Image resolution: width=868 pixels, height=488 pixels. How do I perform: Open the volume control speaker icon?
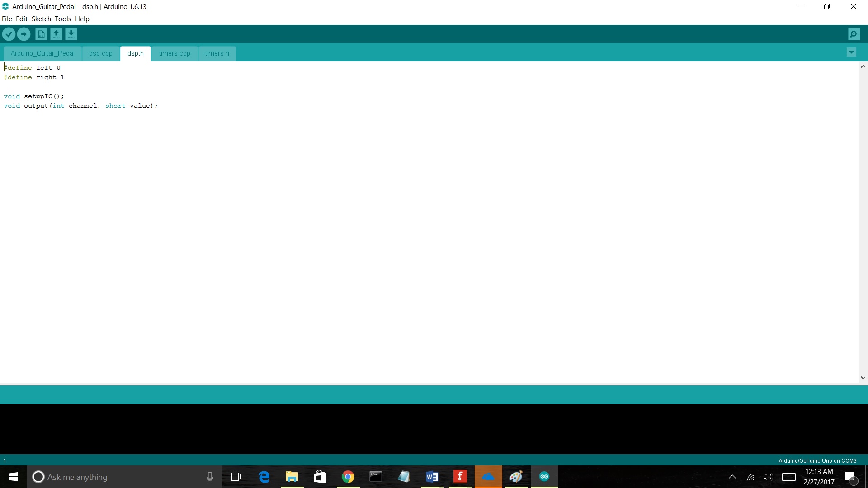point(768,477)
